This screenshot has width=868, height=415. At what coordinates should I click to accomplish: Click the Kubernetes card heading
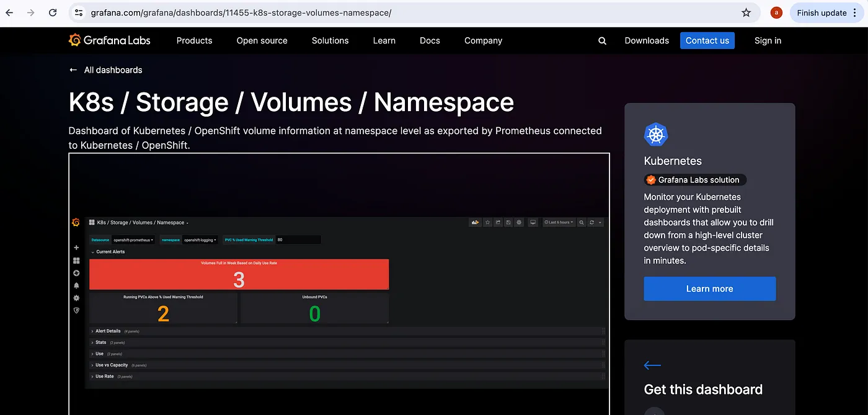pyautogui.click(x=673, y=161)
